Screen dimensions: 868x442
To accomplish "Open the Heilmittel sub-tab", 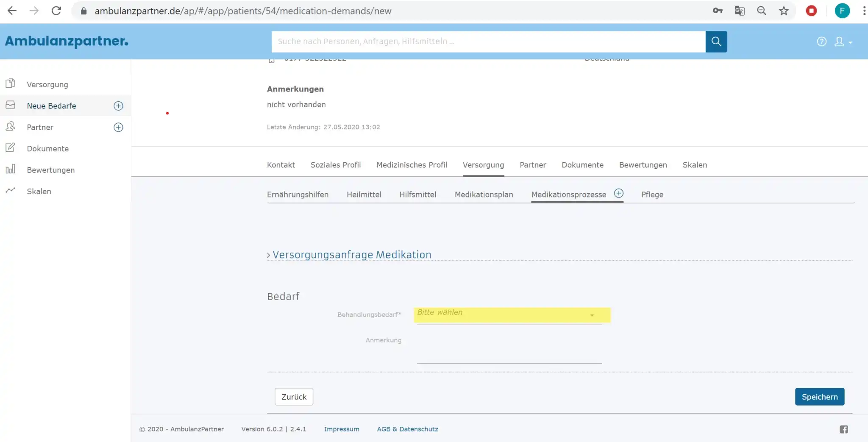I will coord(364,195).
